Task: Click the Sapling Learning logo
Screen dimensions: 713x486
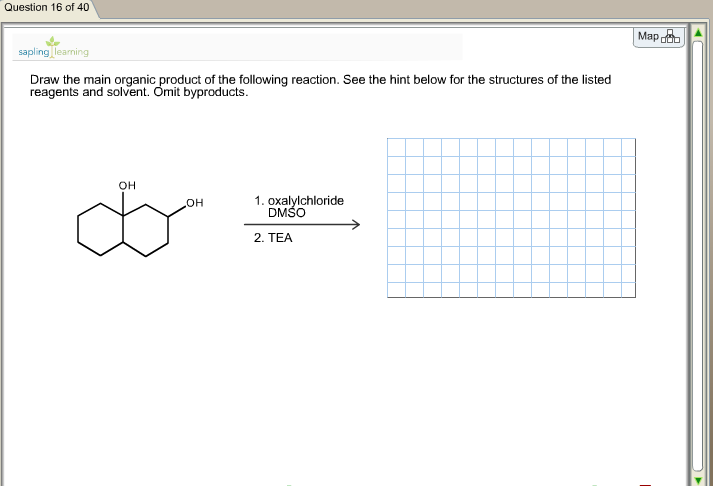Action: (x=54, y=48)
